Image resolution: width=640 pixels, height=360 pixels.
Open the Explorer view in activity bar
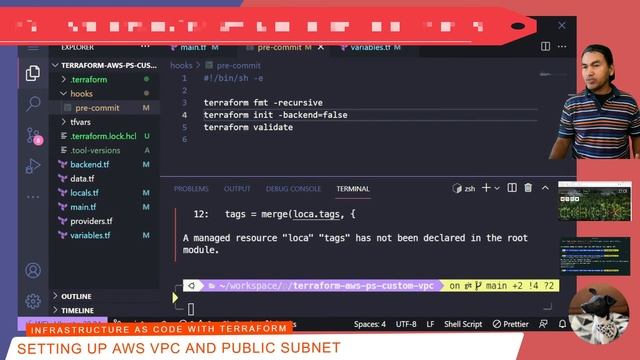click(33, 73)
